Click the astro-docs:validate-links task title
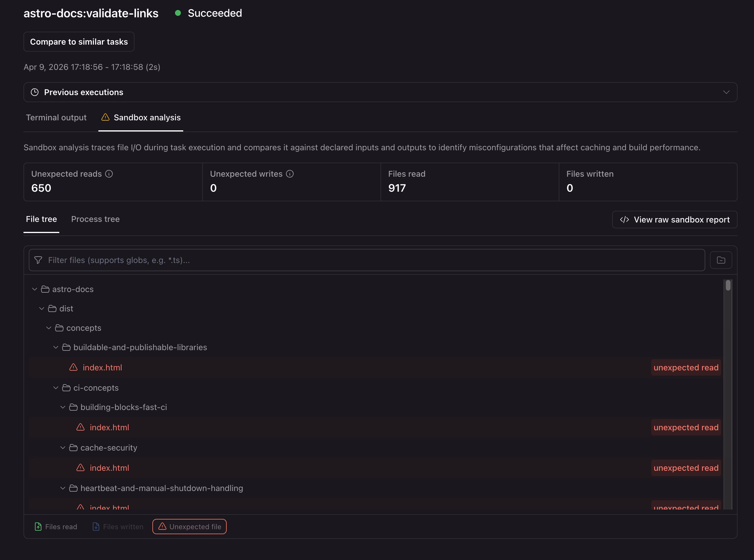This screenshot has height=560, width=754. (91, 13)
